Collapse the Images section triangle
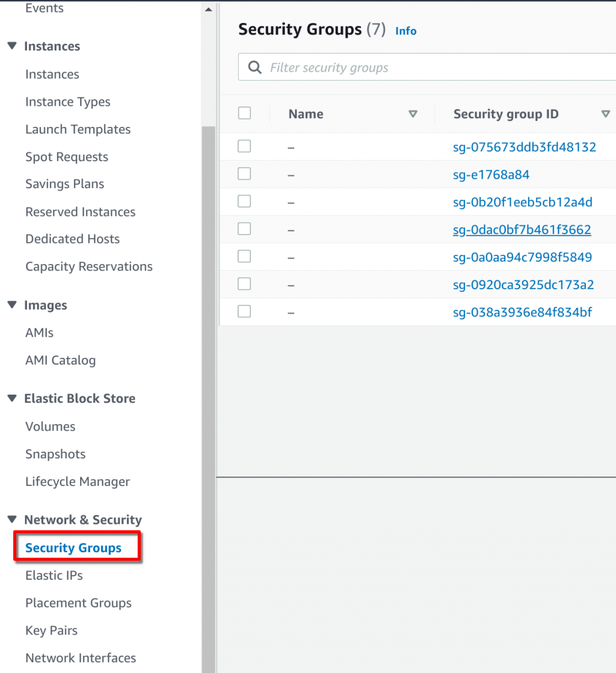616x673 pixels. [x=12, y=305]
